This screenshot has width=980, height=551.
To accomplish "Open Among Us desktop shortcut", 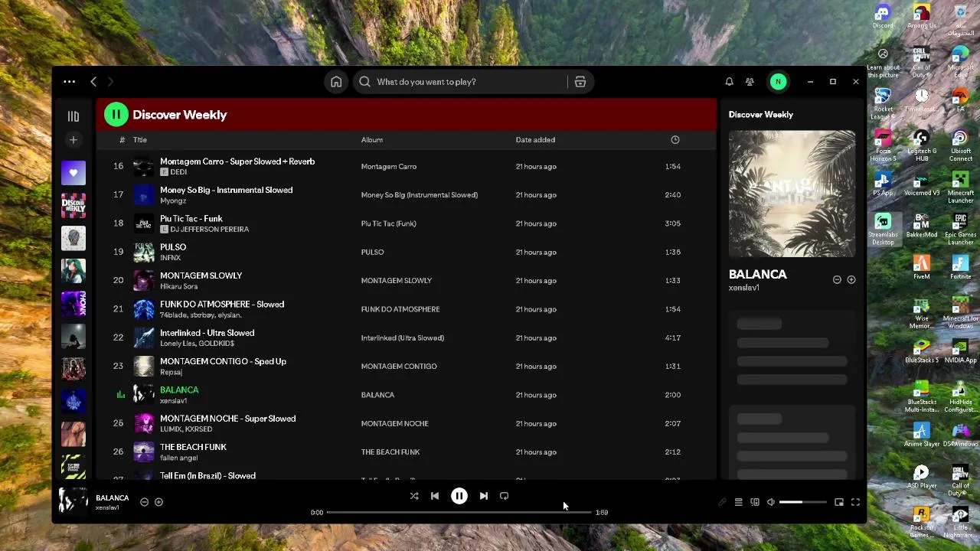I will click(922, 17).
